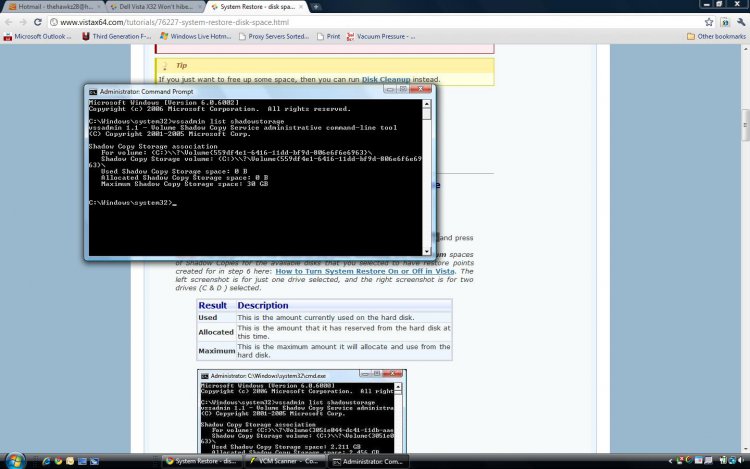Follow How to Turn System Restore On or Off link
Image resolution: width=750 pixels, height=469 pixels.
[365, 271]
